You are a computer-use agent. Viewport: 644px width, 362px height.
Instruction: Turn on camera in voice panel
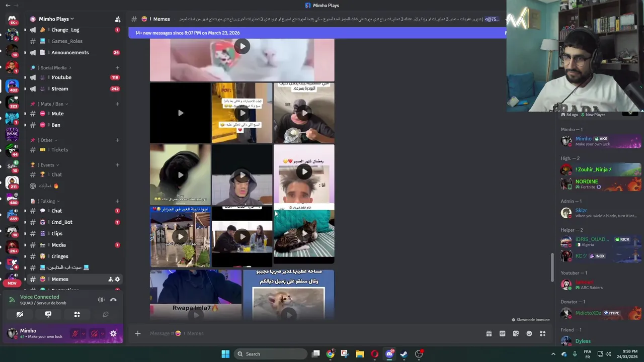click(x=20, y=314)
